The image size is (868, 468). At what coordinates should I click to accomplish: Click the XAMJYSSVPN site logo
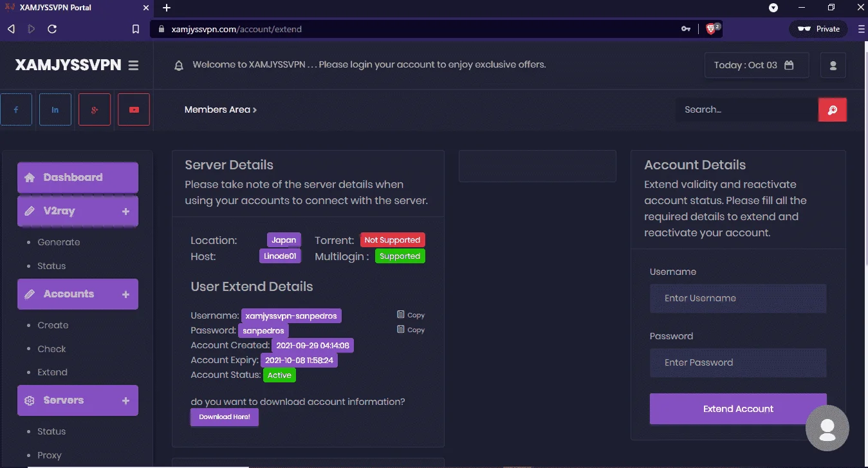click(68, 65)
